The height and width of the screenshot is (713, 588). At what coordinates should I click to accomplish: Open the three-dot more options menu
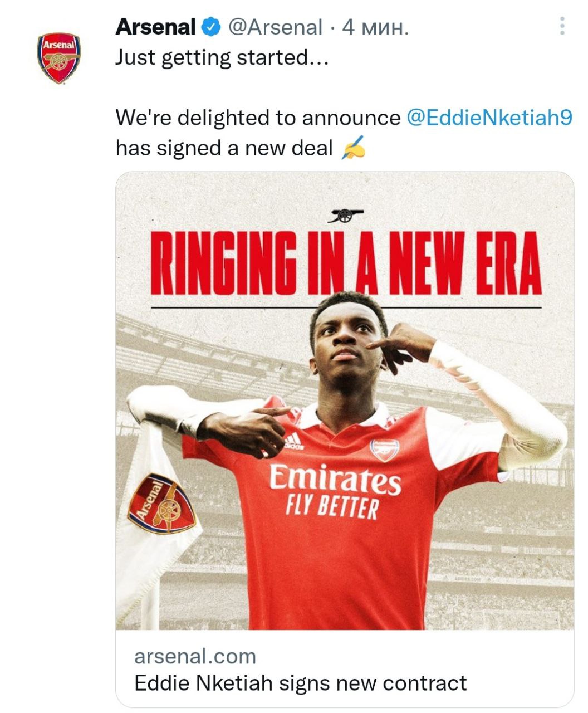click(x=562, y=26)
